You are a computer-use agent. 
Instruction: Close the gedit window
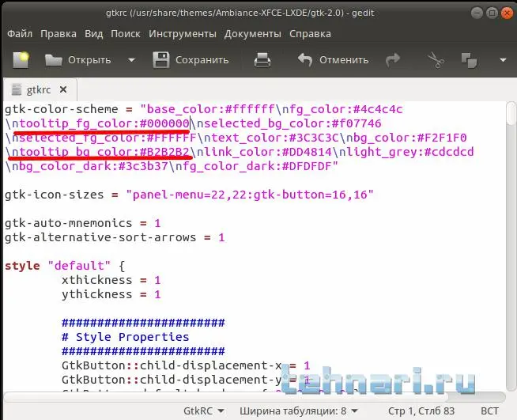click(507, 13)
